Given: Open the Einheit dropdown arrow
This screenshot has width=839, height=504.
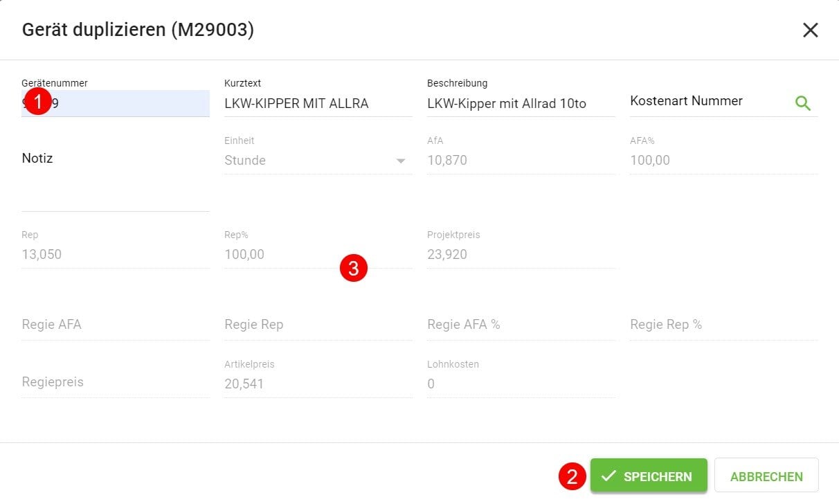Looking at the screenshot, I should [x=400, y=161].
